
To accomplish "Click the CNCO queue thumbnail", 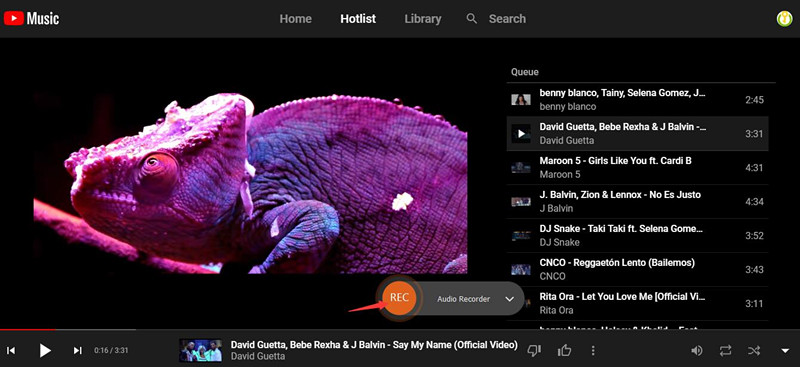I will (521, 270).
